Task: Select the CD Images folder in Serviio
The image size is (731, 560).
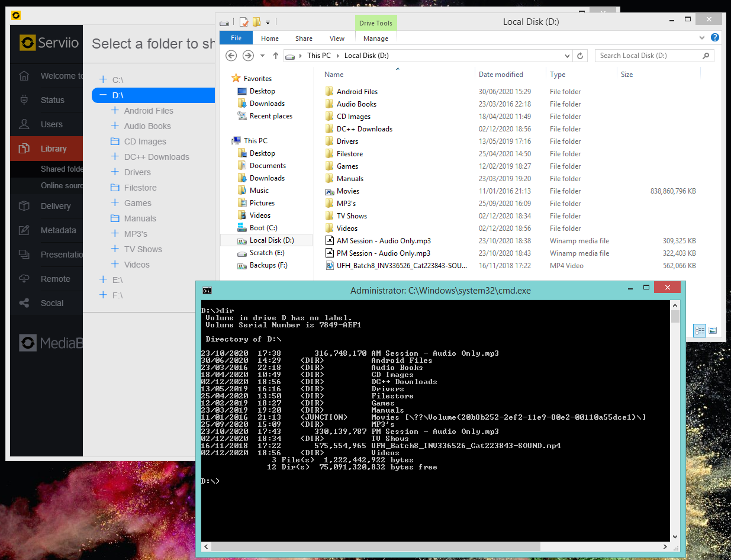Action: (x=145, y=141)
